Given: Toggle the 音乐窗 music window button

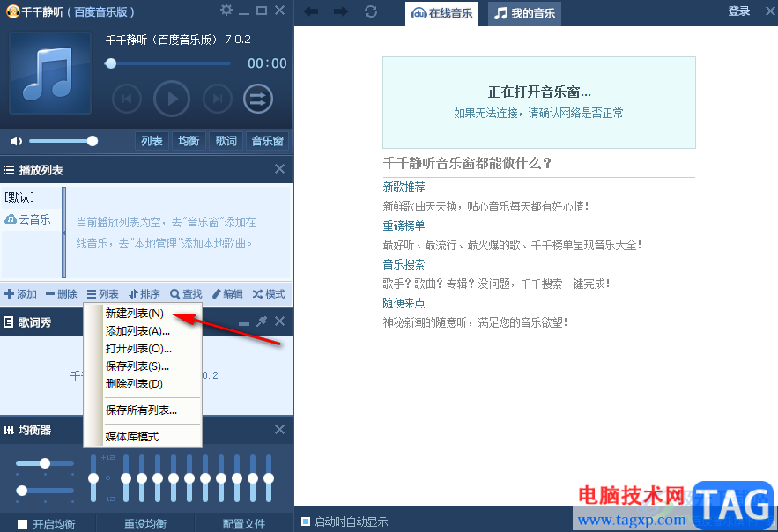Looking at the screenshot, I should click(x=267, y=141).
